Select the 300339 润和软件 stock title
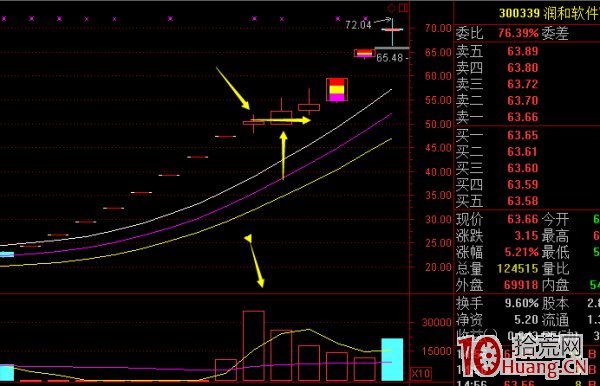Screen dimensions: 600x386 (548, 13)
